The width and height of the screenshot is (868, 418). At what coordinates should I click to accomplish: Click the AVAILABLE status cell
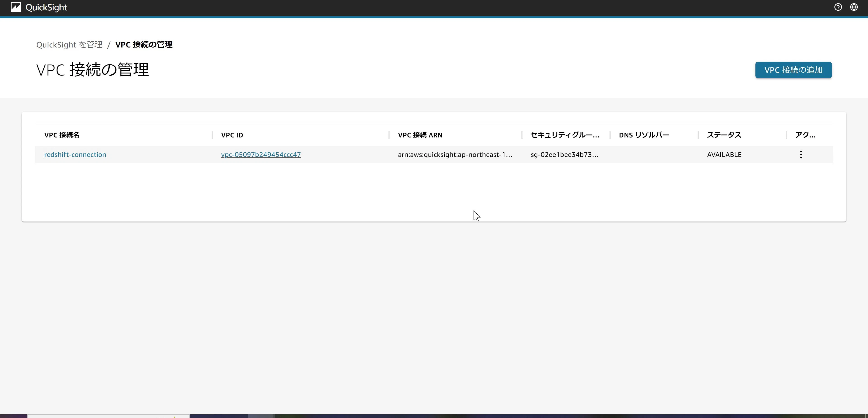pos(724,155)
